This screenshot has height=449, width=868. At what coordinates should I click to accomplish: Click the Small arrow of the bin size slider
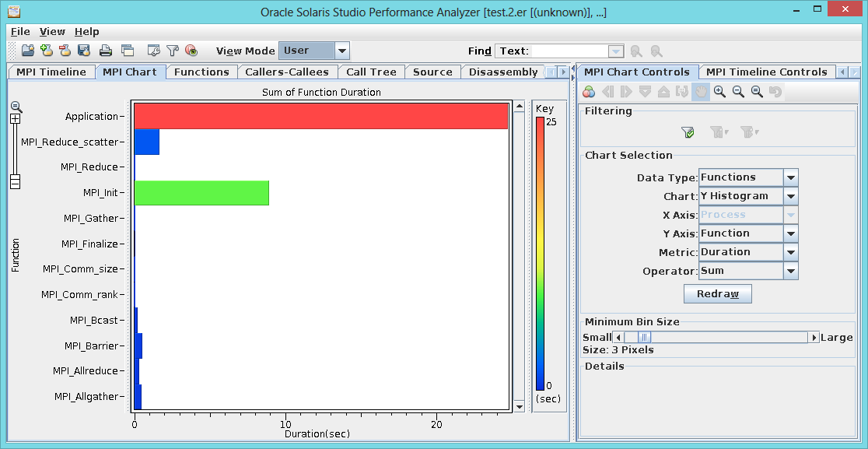[x=618, y=337]
